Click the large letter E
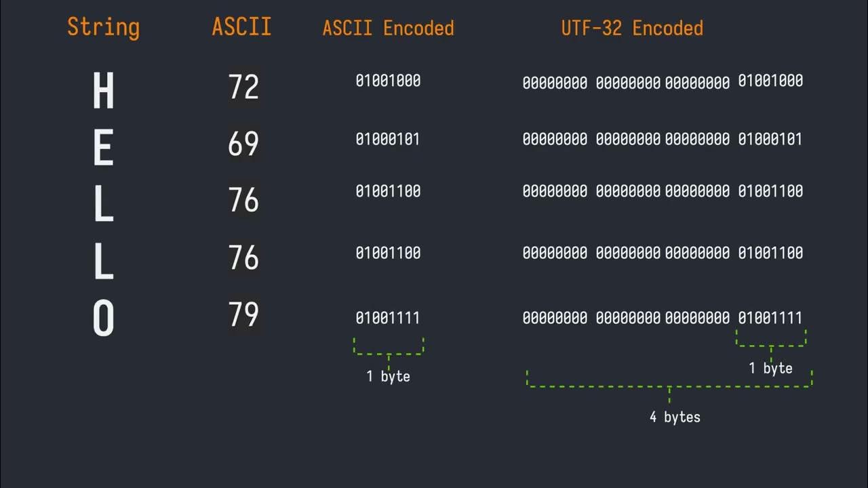Image resolution: width=868 pixels, height=488 pixels. pos(103,148)
